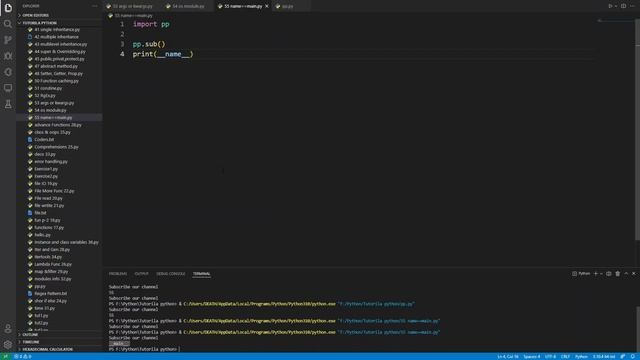Open 42 multiple inheritance file
This screenshot has width=640, height=360.
59,37
